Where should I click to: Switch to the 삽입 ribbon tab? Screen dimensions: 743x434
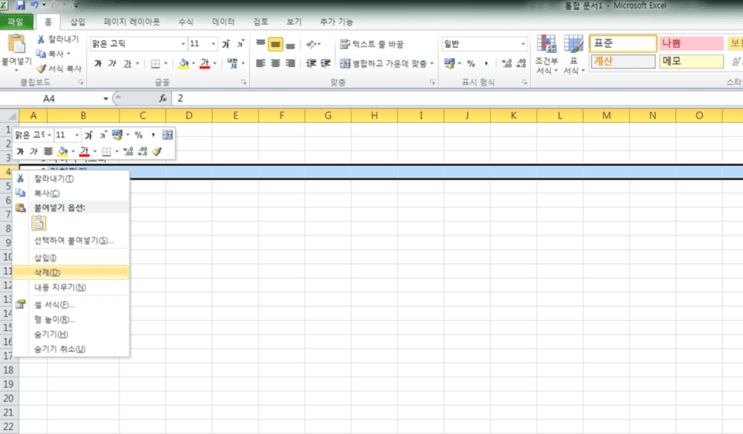[x=77, y=22]
